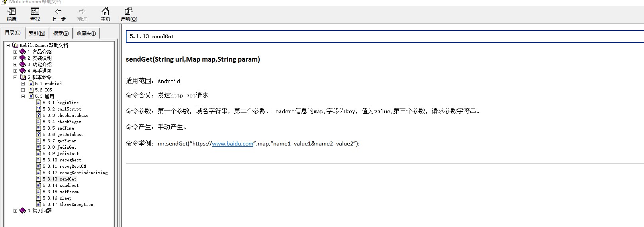Click the question-mark icon for 5.3.2 callScript
Screen dimensions: 644x227
coord(39,109)
